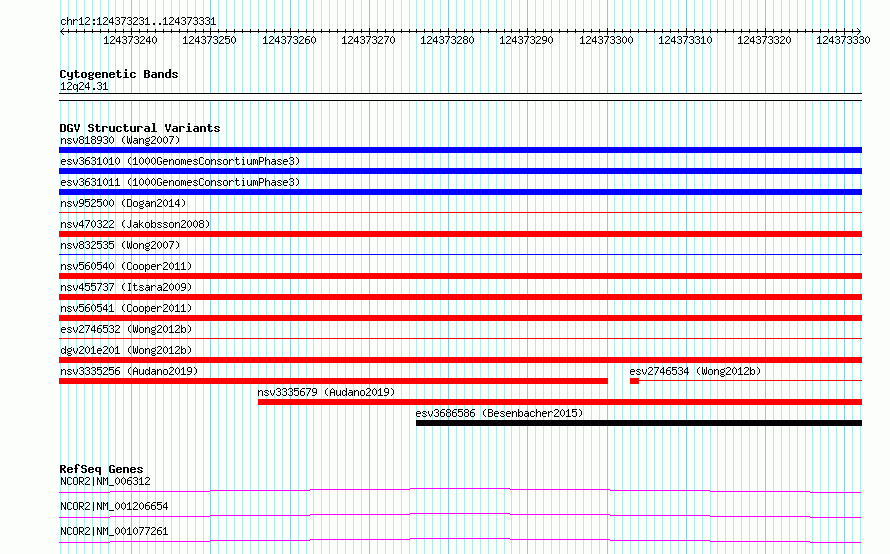Click the red bar under nsv3335679
Image resolution: width=890 pixels, height=554 pixels.
560,402
